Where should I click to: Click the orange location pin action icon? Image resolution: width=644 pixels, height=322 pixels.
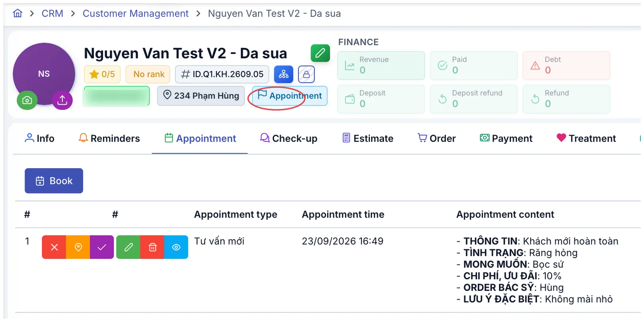click(78, 247)
